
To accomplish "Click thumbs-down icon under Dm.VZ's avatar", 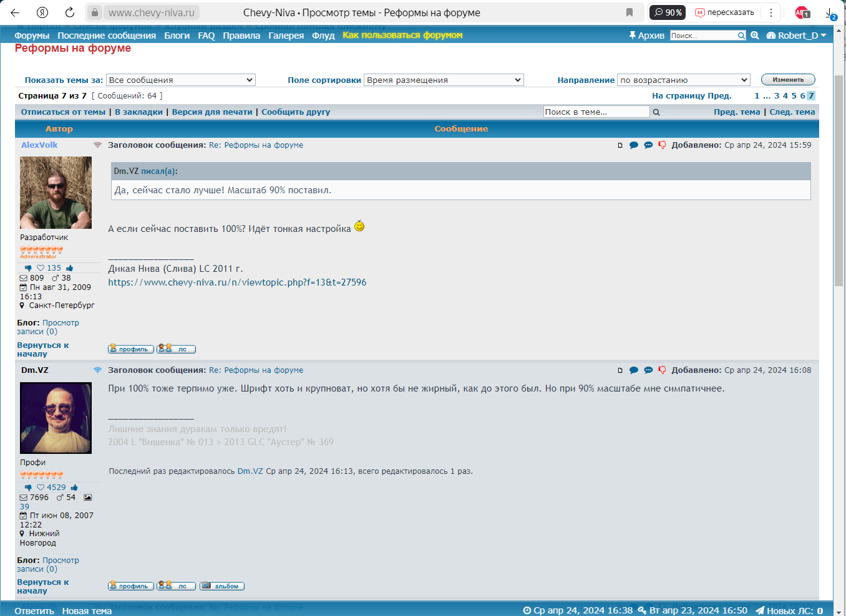I will (28, 488).
